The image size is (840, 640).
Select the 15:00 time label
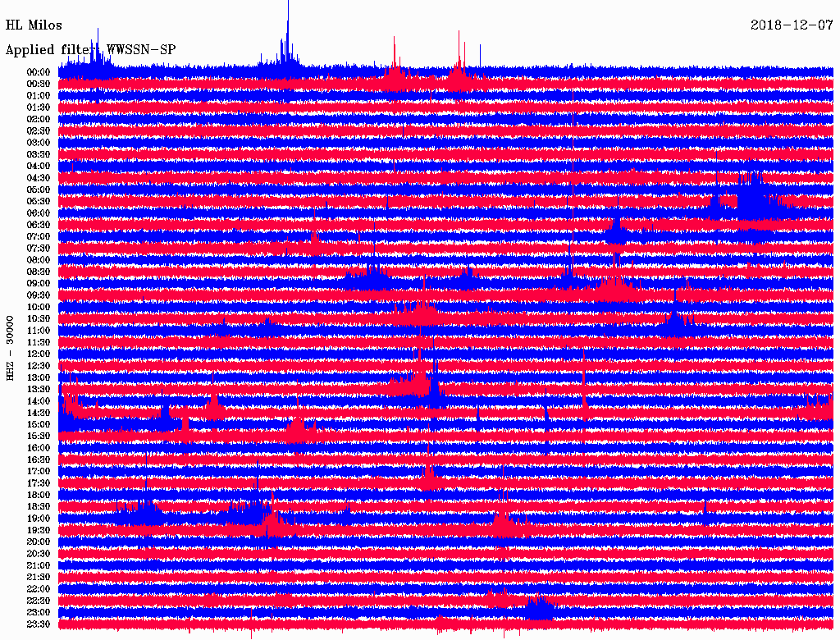[39, 424]
